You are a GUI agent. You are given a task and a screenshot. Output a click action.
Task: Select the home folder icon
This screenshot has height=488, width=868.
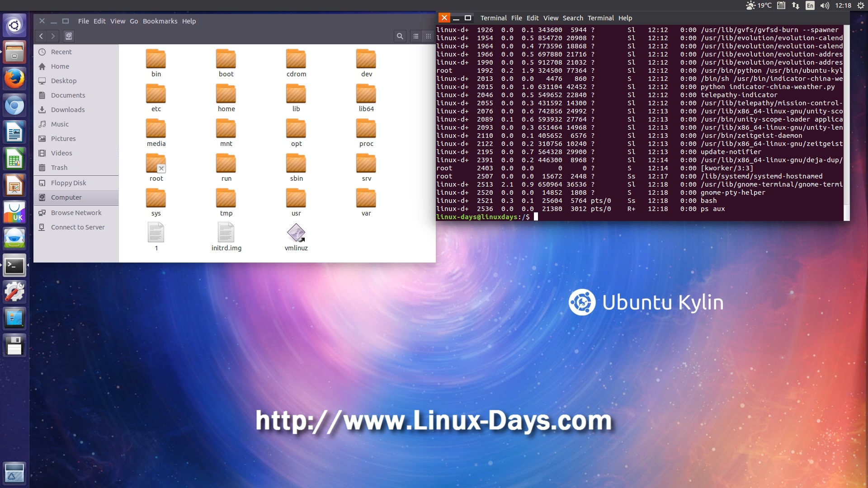pyautogui.click(x=226, y=94)
